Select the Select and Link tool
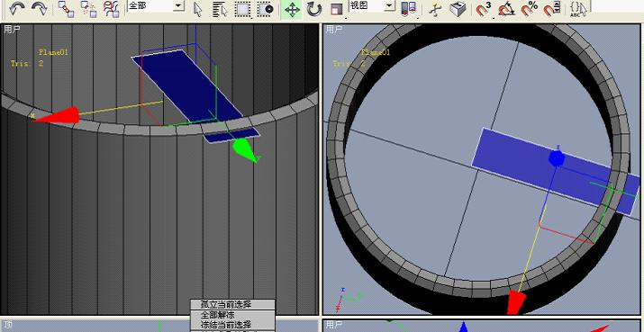The height and width of the screenshot is (332, 644). pyautogui.click(x=66, y=9)
